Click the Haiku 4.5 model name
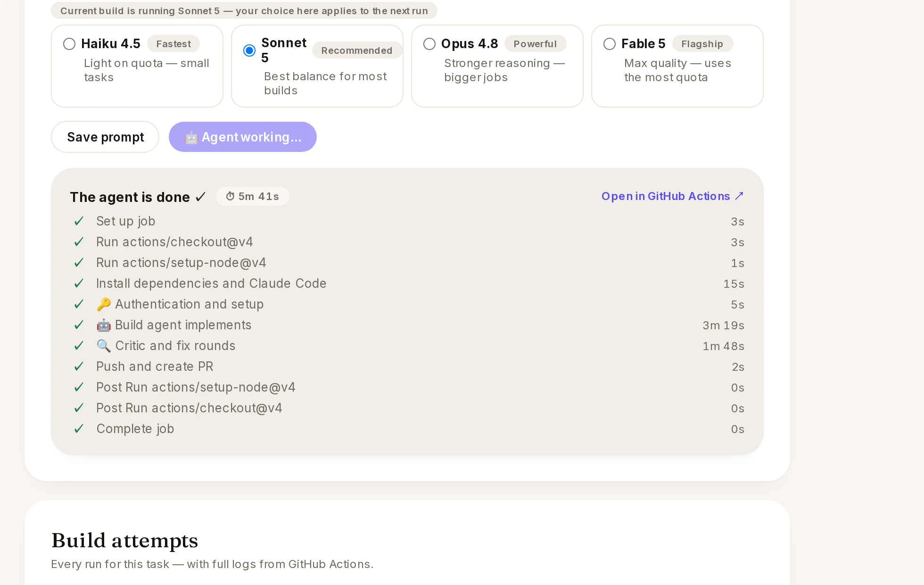 click(111, 44)
